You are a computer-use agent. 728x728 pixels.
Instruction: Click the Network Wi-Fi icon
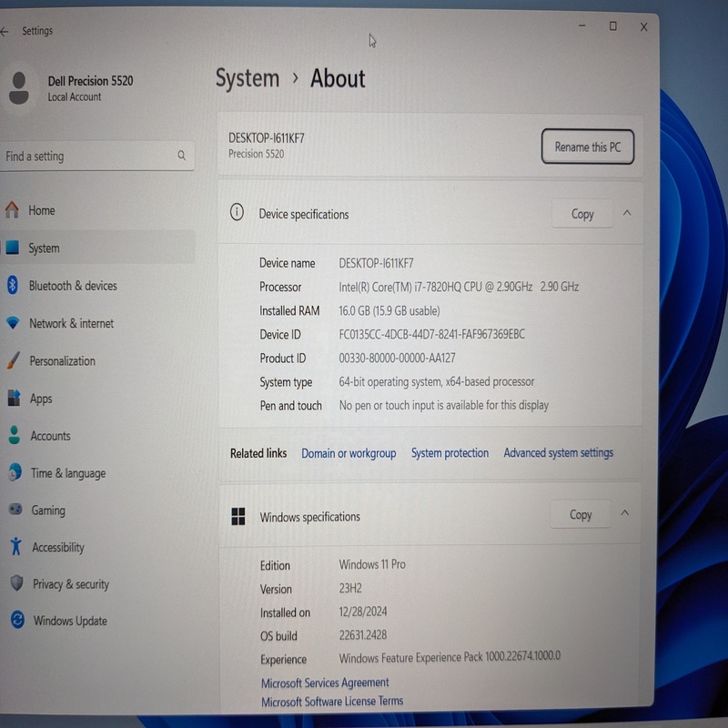click(13, 323)
